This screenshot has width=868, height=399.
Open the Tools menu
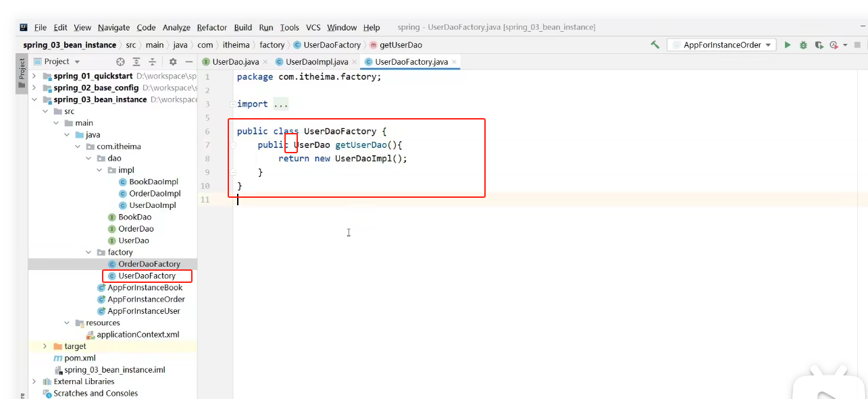pyautogui.click(x=289, y=28)
